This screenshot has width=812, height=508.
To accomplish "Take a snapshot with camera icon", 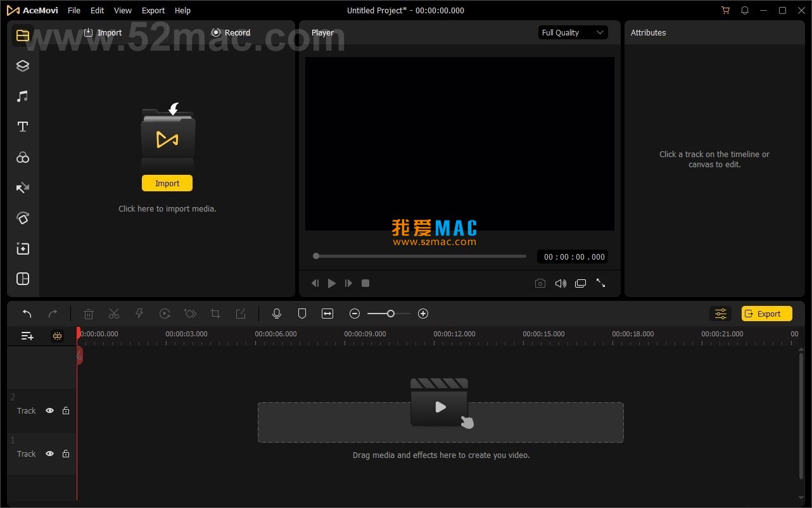I will 540,283.
